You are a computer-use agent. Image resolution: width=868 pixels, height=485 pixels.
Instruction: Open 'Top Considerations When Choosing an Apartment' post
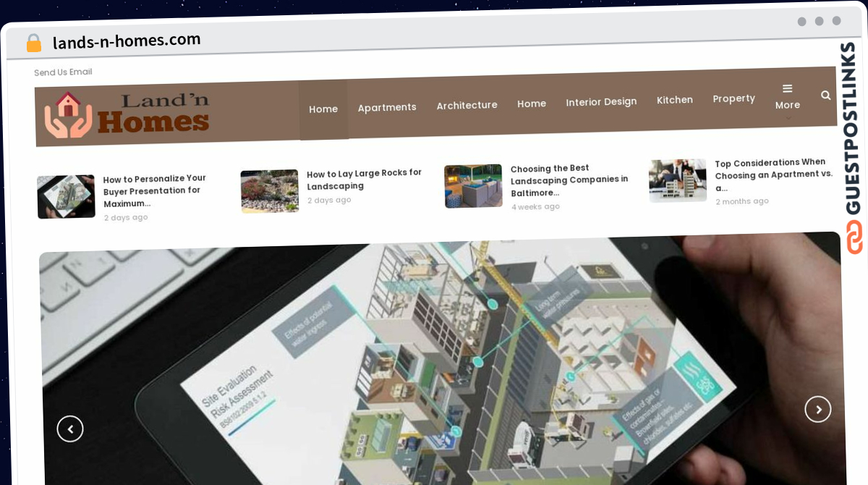pos(774,175)
